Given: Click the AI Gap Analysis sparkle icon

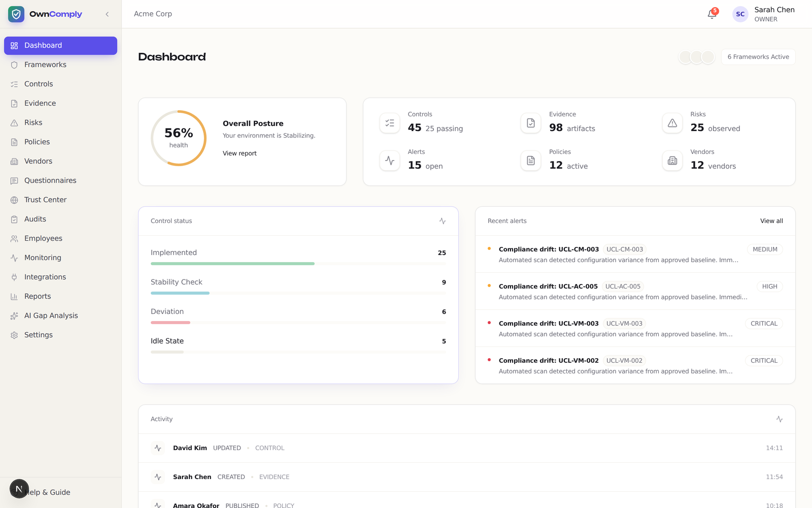Looking at the screenshot, I should pyautogui.click(x=14, y=316).
